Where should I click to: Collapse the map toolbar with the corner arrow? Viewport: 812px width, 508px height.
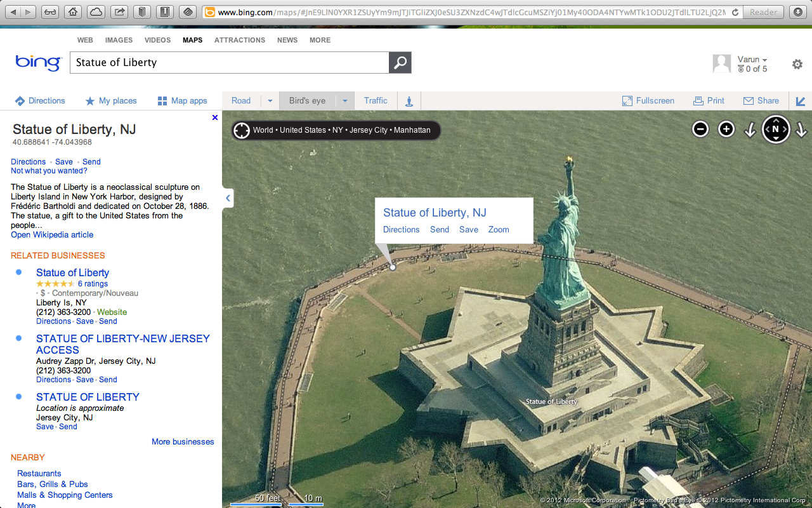click(800, 100)
